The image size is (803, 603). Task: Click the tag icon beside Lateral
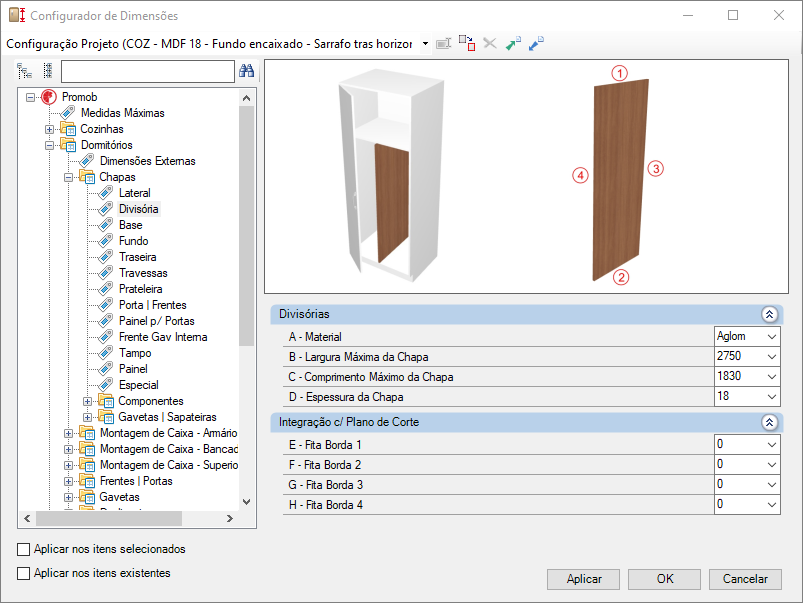pos(105,193)
